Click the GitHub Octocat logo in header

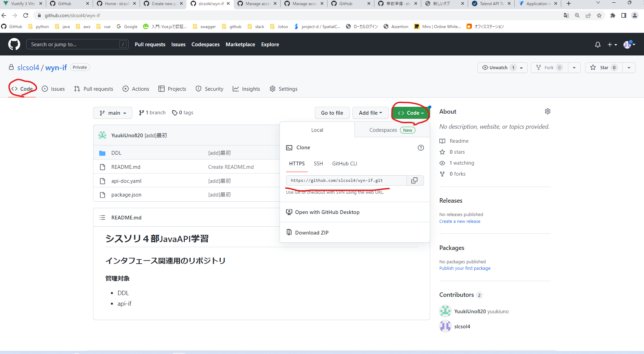tap(14, 45)
